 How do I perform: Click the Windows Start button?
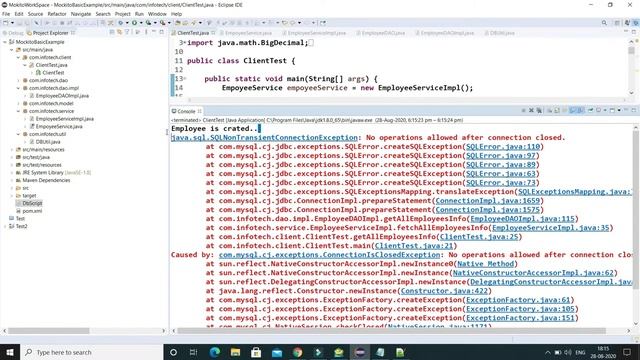(x=10, y=352)
